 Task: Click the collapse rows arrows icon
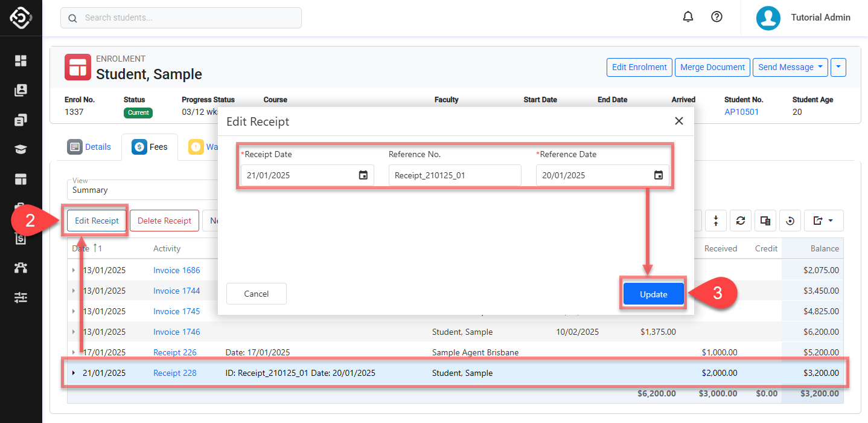tap(715, 221)
